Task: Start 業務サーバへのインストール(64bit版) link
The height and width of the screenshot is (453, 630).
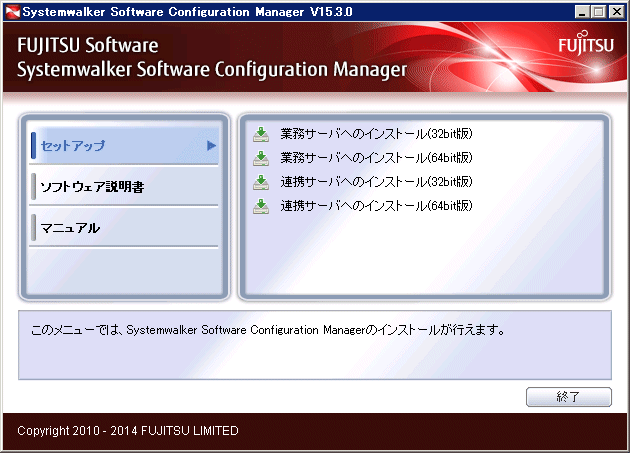Action: point(376,158)
